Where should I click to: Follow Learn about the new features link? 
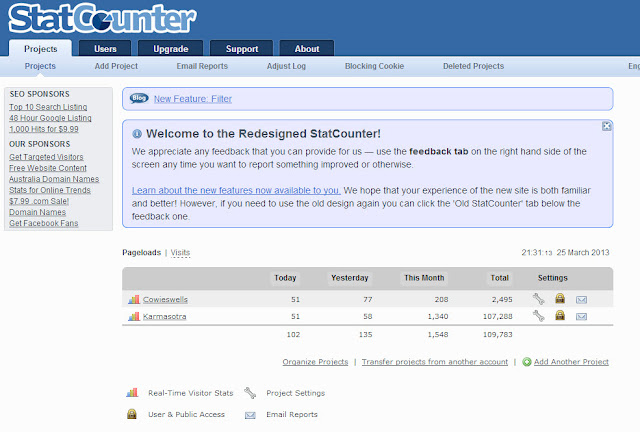click(236, 191)
